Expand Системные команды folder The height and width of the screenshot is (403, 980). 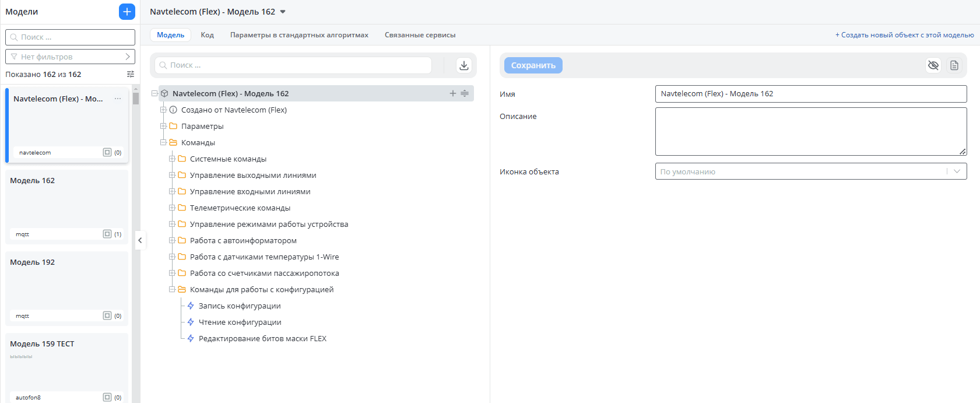pyautogui.click(x=172, y=159)
